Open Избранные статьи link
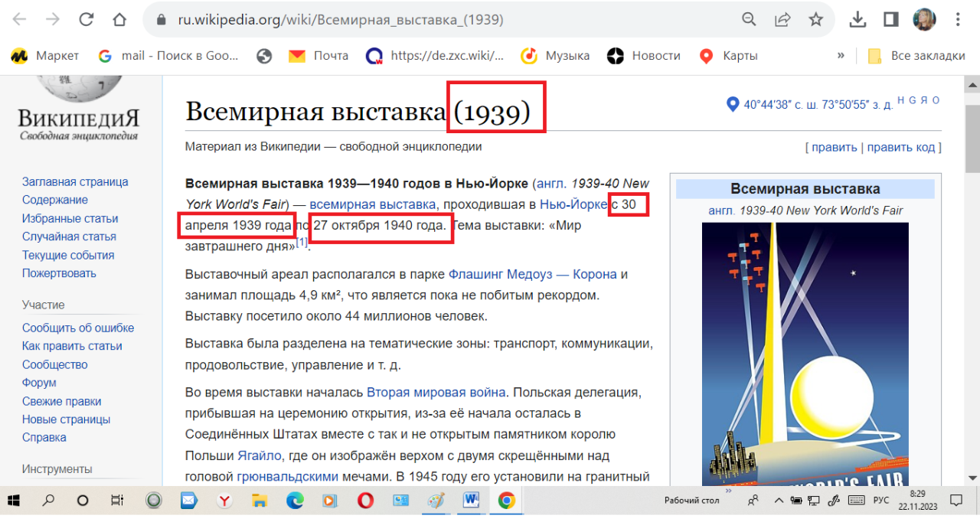This screenshot has height=522, width=980. coord(70,218)
